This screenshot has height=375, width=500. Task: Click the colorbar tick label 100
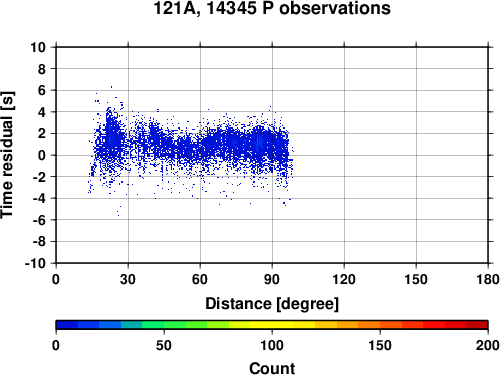coord(272,345)
